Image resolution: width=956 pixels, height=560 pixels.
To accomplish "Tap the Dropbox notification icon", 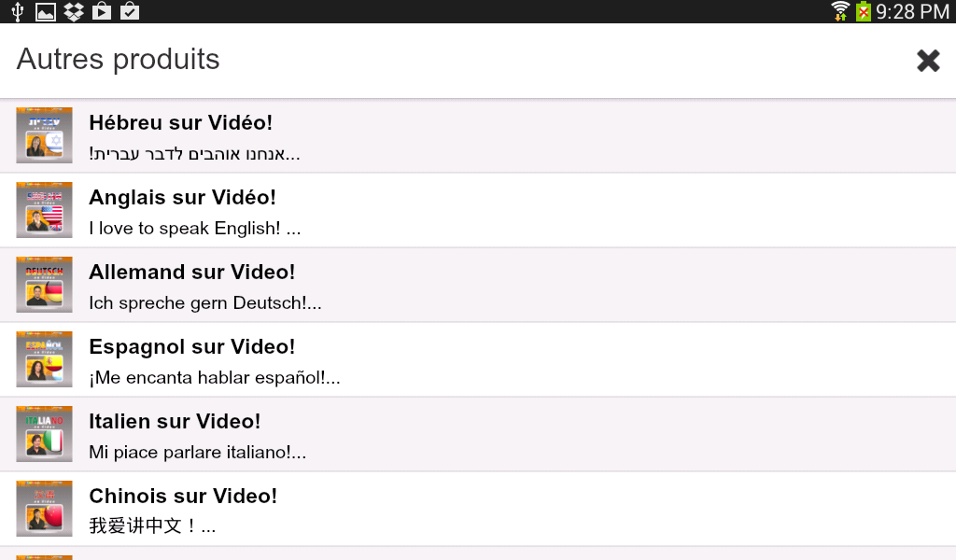I will [x=74, y=11].
